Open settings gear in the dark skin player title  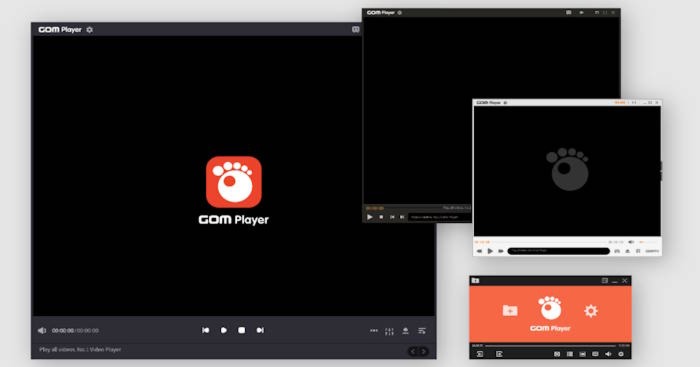coord(400,13)
